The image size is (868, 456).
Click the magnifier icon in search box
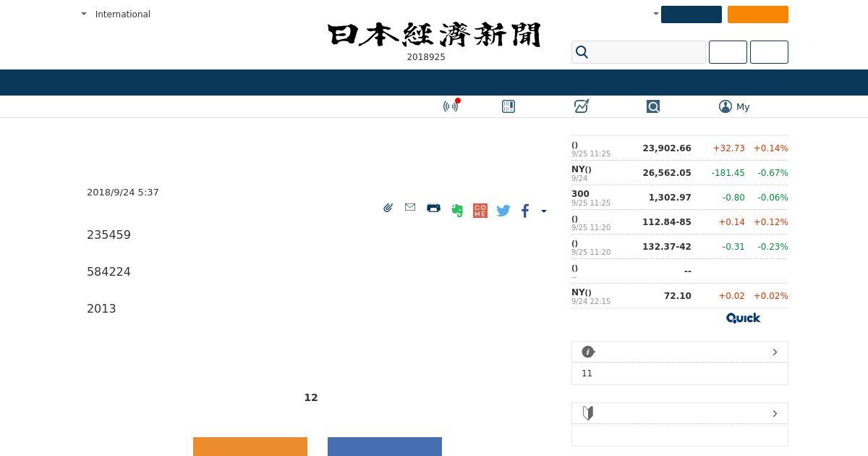pyautogui.click(x=582, y=52)
